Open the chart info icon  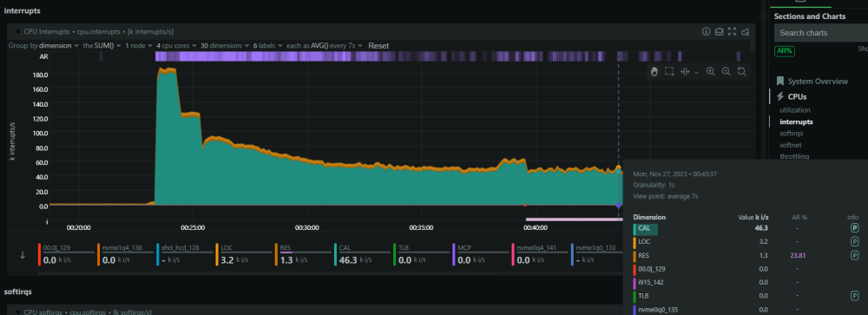tap(706, 31)
